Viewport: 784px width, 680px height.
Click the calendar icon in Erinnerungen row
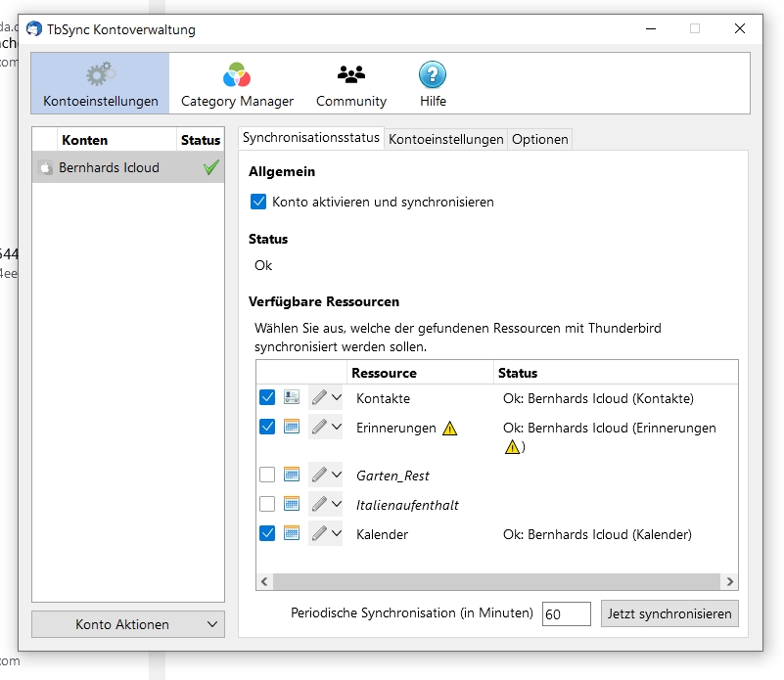pos(292,427)
